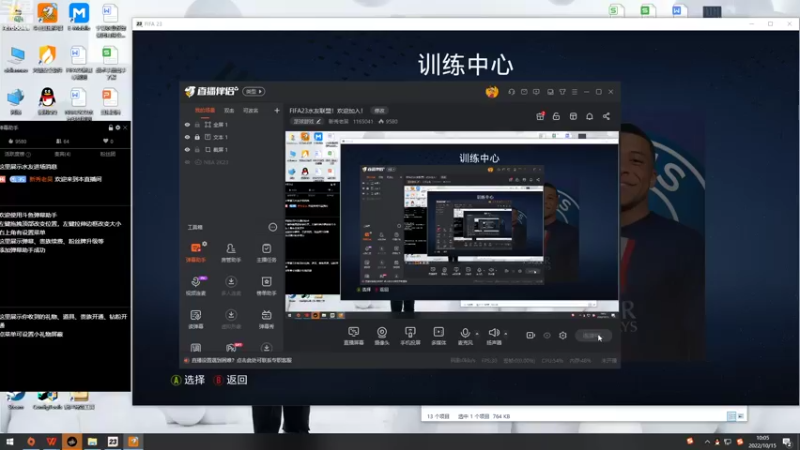Add 手机投屏 phone casting source

coord(410,336)
